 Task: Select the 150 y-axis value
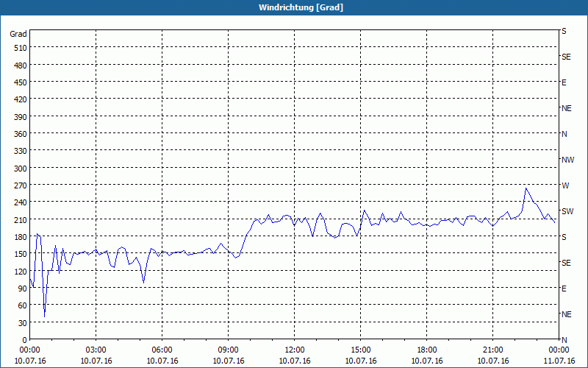(x=21, y=254)
